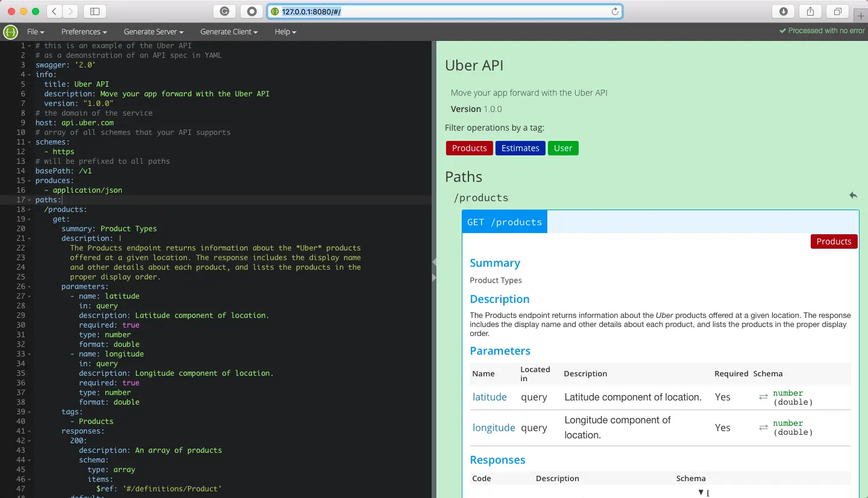Image resolution: width=868 pixels, height=498 pixels.
Task: Click the Paths heading in preview
Action: tap(464, 177)
